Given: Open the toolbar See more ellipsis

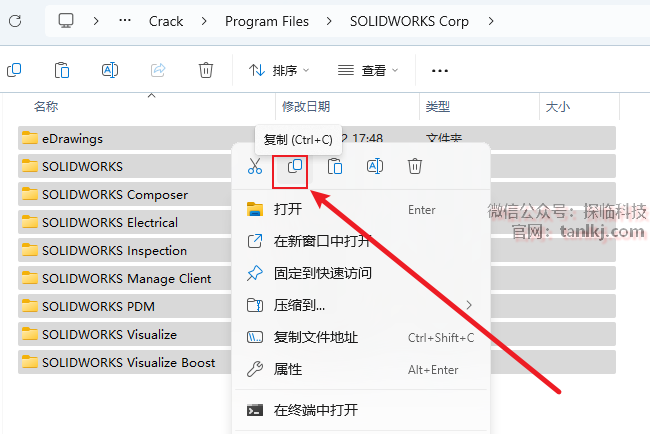Looking at the screenshot, I should (x=440, y=71).
